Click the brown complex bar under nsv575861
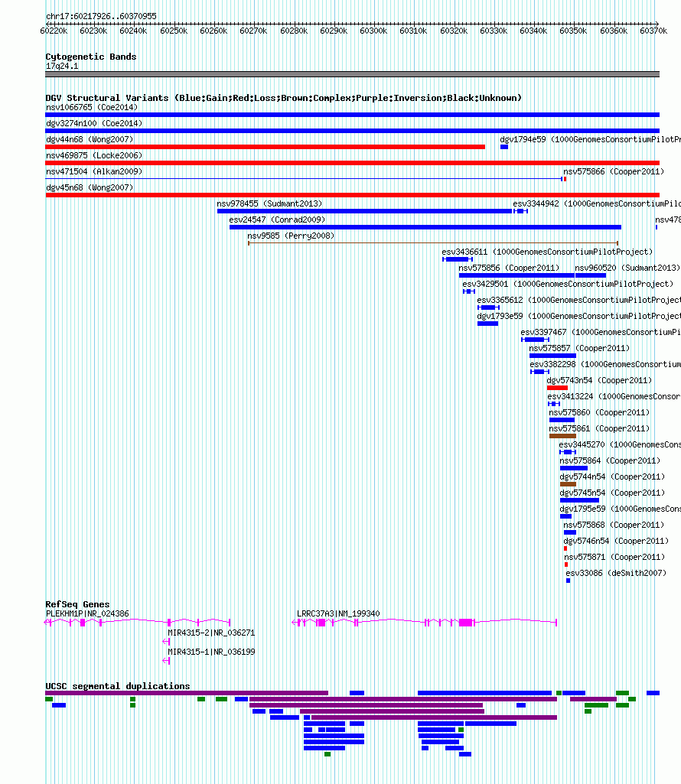681x784 pixels. (563, 436)
